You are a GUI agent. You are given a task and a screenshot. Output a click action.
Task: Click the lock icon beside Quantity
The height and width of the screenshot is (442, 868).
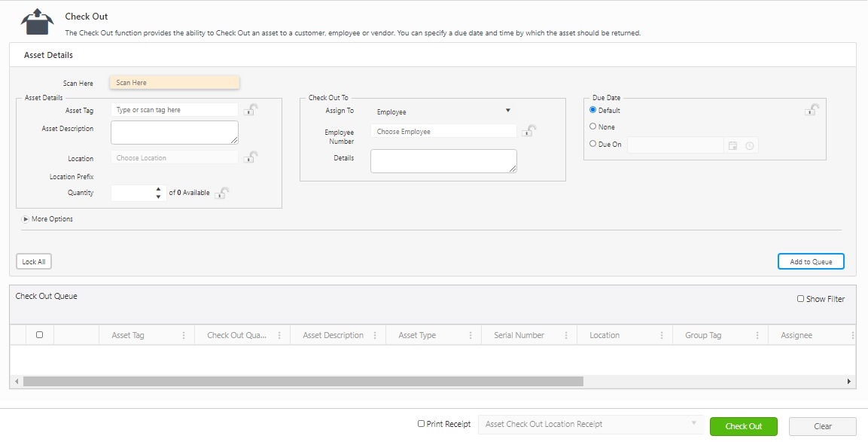(222, 193)
